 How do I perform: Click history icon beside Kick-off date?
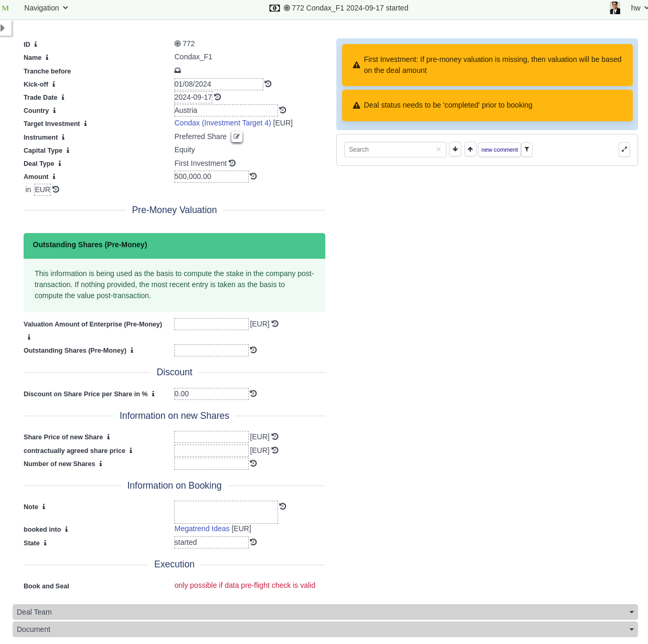tap(268, 84)
